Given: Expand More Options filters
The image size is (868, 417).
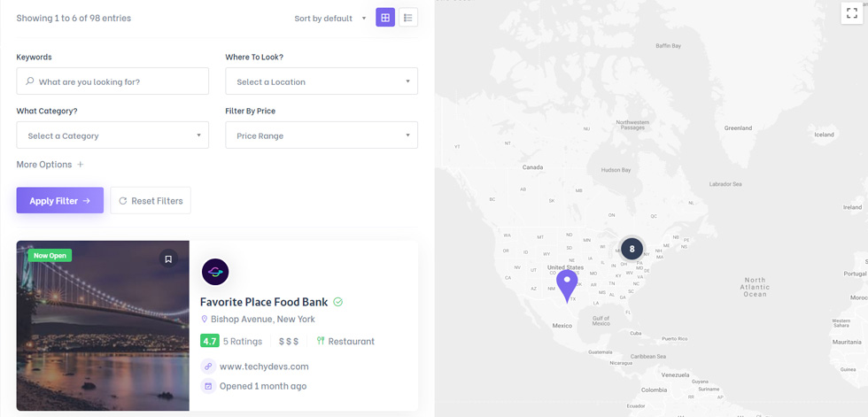Looking at the screenshot, I should pyautogui.click(x=50, y=165).
